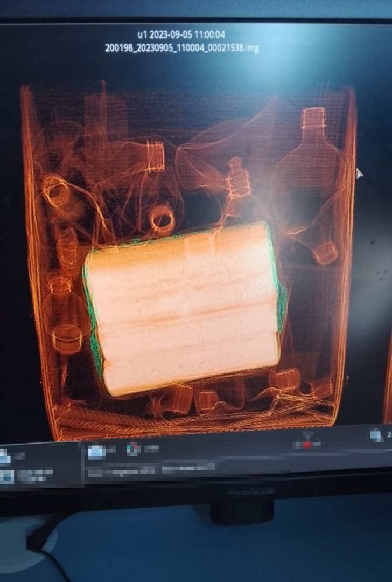Click the timestamp 2023-09-05 11:00:04 header
This screenshot has height=582, width=392.
tap(181, 34)
